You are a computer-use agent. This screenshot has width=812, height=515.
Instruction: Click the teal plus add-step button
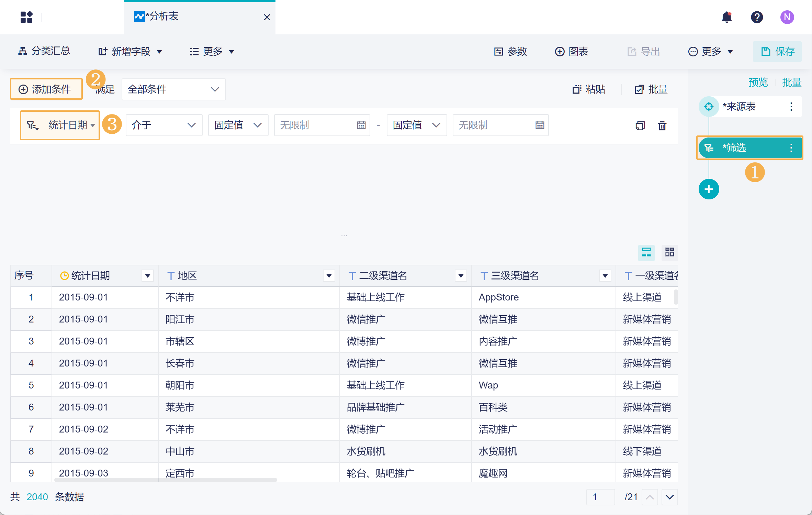pyautogui.click(x=709, y=189)
